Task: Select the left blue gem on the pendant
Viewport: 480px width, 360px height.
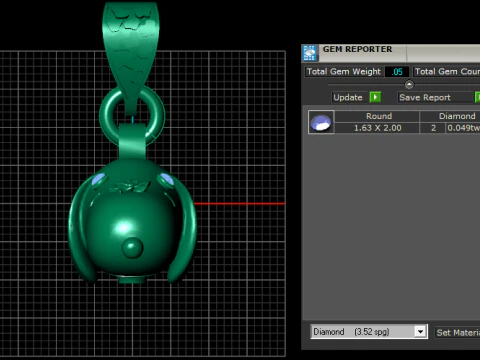Action: 99,180
